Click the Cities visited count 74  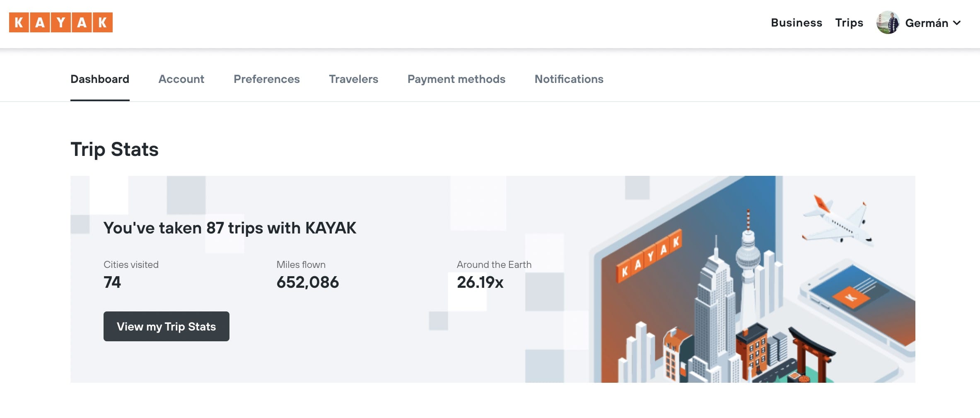coord(112,282)
